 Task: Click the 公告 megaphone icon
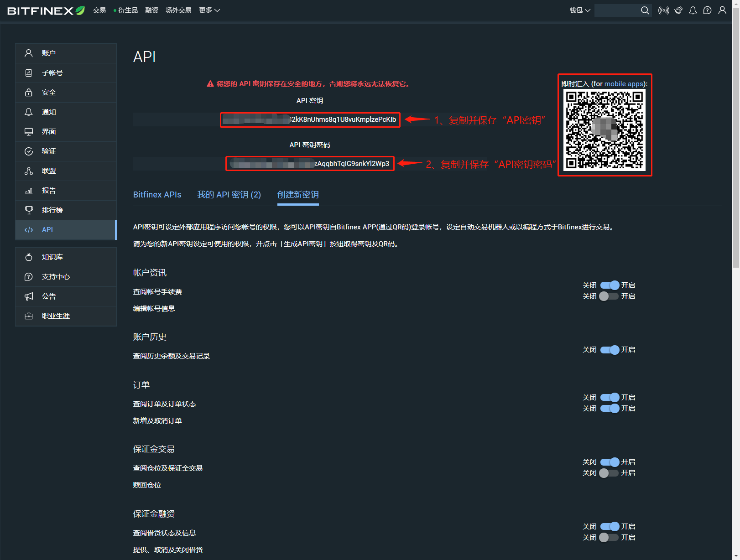29,296
